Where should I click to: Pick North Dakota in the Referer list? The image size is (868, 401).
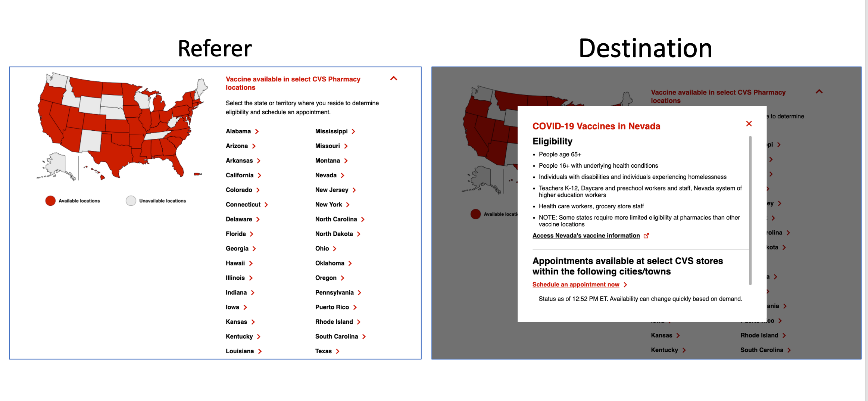click(x=334, y=234)
